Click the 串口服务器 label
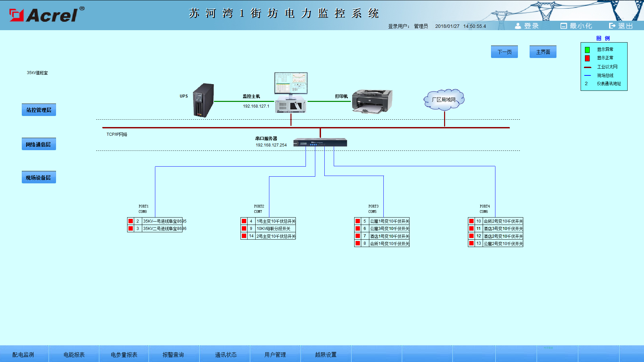The image size is (644, 362). coord(266,138)
